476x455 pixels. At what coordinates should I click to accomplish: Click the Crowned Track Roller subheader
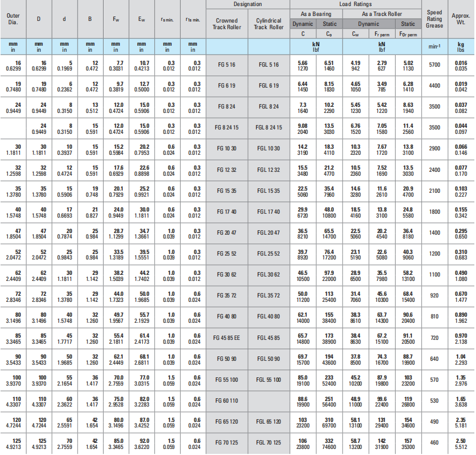226,24
